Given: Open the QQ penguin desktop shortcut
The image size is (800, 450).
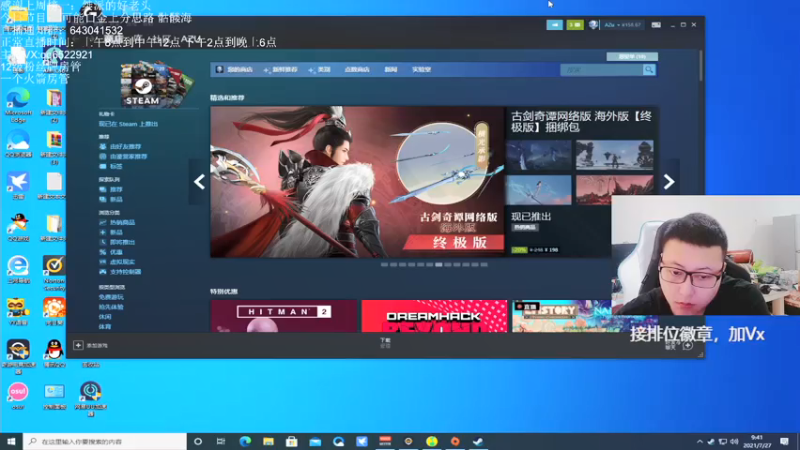Looking at the screenshot, I should point(54,354).
